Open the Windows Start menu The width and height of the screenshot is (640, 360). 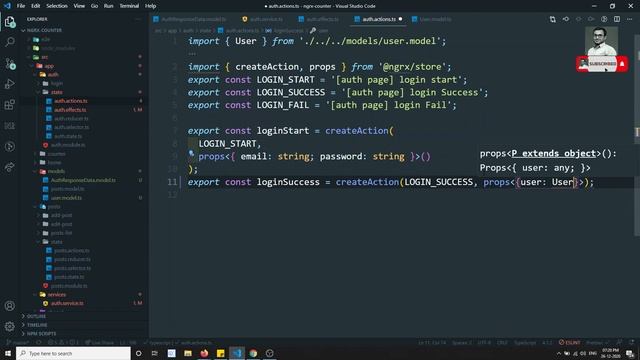point(8,353)
